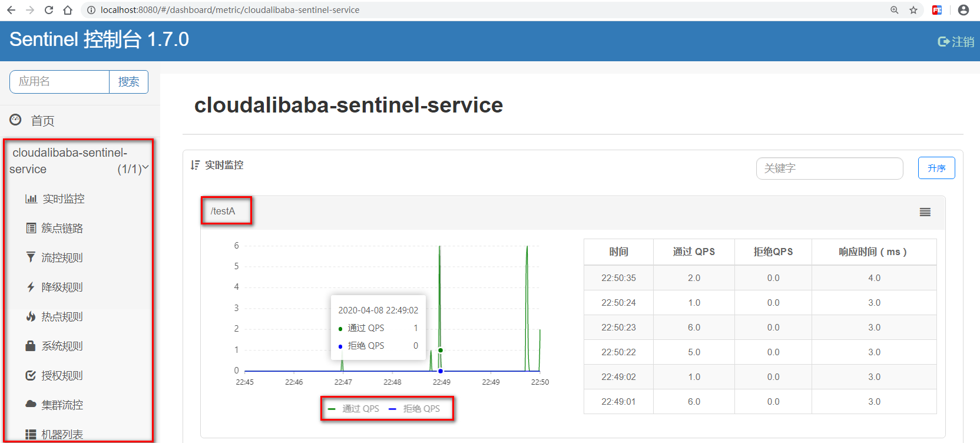Click the dashboard icon beside 首页

(15, 120)
